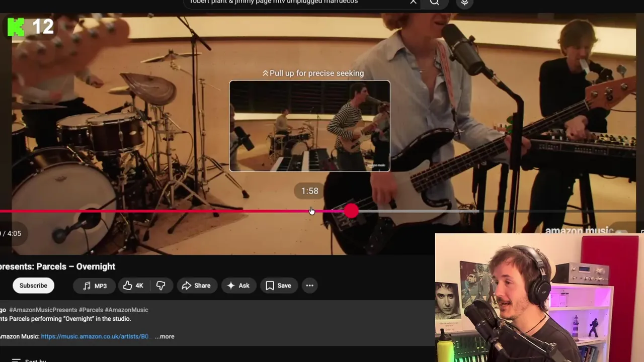
Task: Click the MP3 download button
Action: (95, 286)
